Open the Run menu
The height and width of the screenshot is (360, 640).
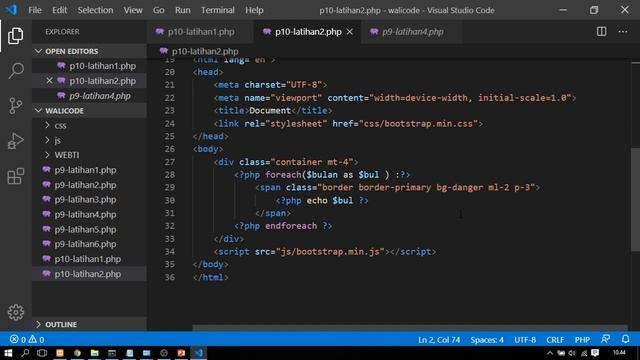tap(182, 10)
